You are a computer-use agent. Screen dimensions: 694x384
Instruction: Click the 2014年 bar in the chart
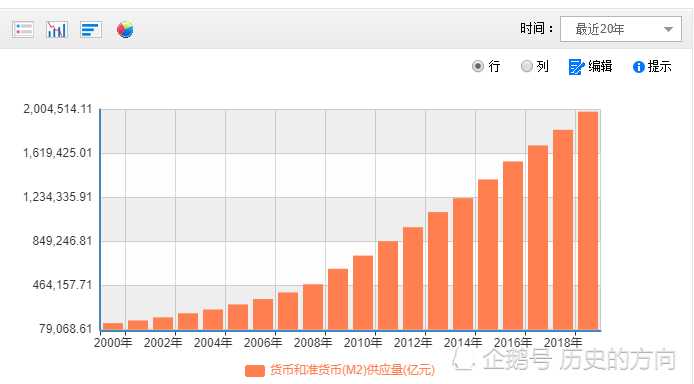463,264
